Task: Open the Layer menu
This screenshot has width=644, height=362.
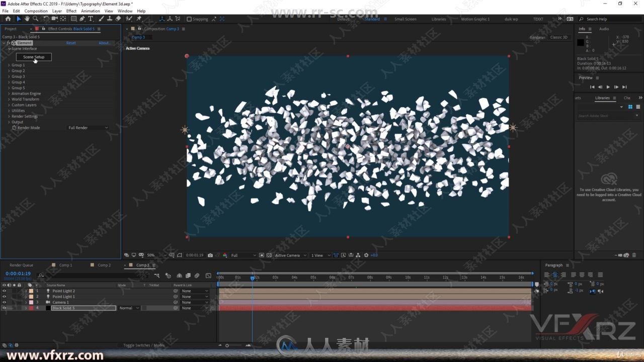Action: pos(57,11)
